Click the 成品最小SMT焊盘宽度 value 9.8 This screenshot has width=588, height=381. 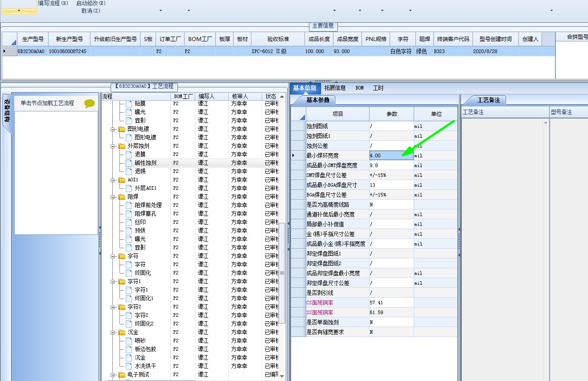391,165
